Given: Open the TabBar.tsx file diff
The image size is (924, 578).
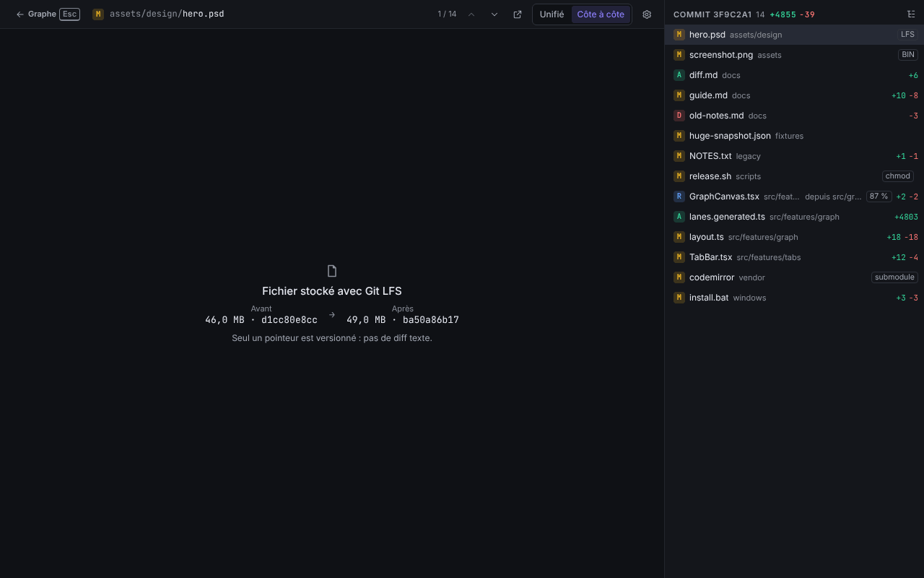Looking at the screenshot, I should coord(794,257).
